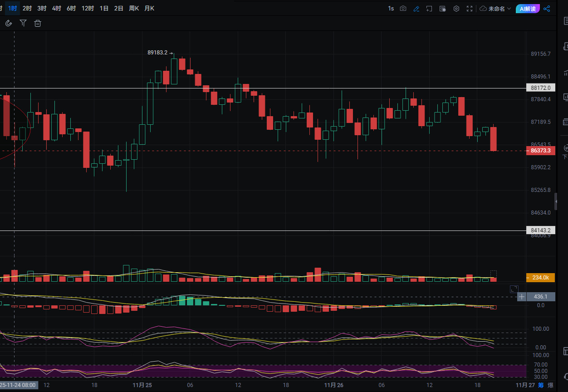Toggle the 筹 chip distribution view
Viewport: 568px width, 392px height.
pyautogui.click(x=541, y=385)
